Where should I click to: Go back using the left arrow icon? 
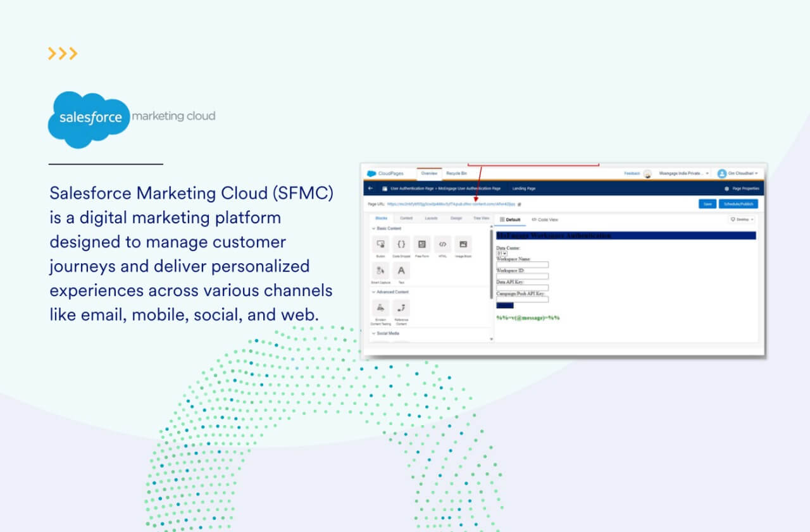(x=370, y=189)
